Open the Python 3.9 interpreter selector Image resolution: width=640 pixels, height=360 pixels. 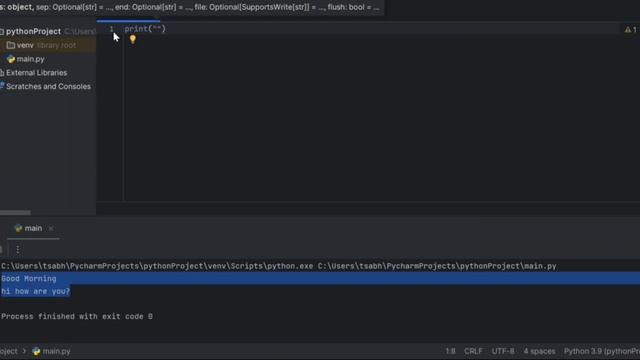pyautogui.click(x=602, y=351)
